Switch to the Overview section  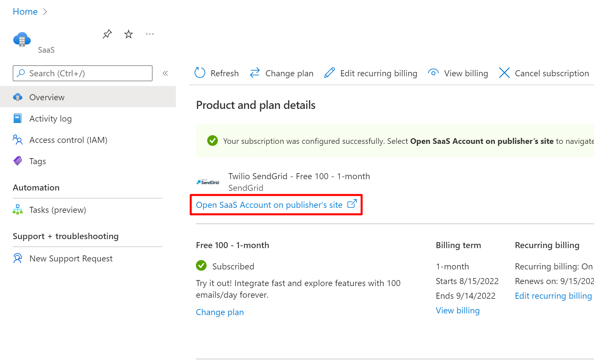tap(47, 97)
